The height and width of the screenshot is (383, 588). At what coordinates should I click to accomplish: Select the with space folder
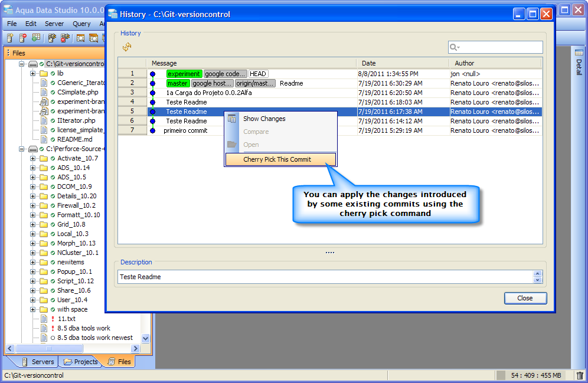[x=73, y=309]
